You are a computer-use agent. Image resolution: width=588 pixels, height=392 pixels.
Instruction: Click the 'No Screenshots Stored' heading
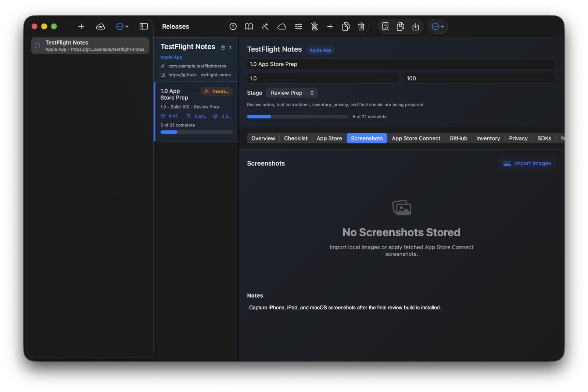click(401, 232)
